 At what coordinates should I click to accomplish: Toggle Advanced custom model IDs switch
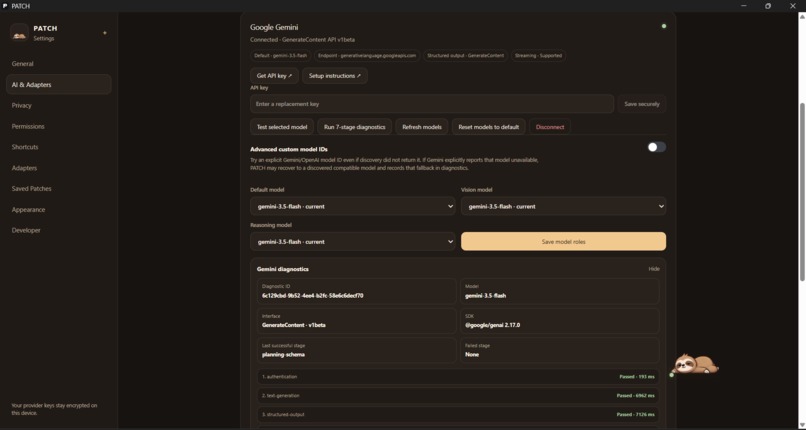(656, 147)
